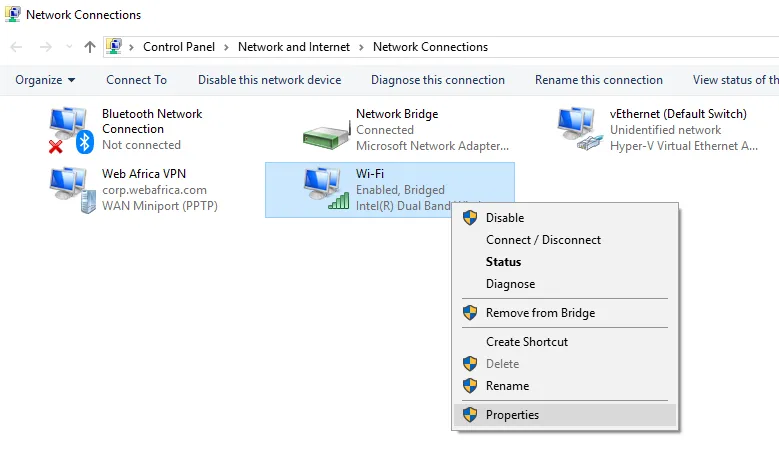The height and width of the screenshot is (464, 779).
Task: Expand chevron before Control Panel in breadcrumb
Action: click(x=132, y=47)
